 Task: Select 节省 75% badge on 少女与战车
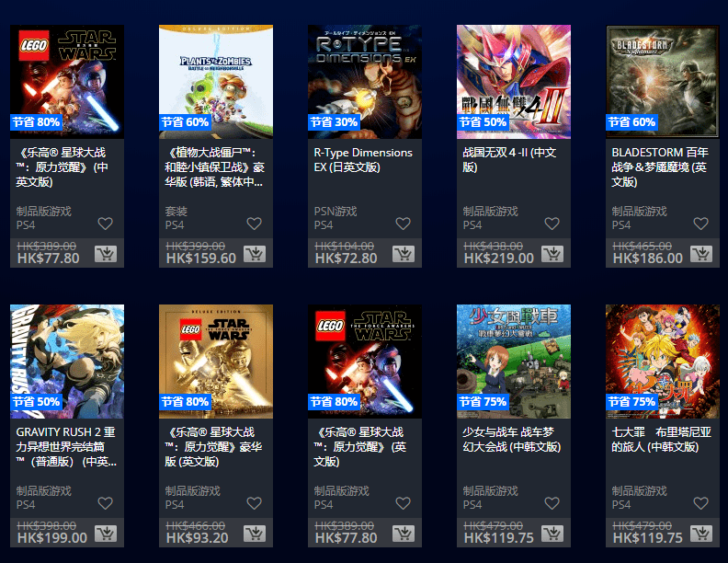(483, 402)
